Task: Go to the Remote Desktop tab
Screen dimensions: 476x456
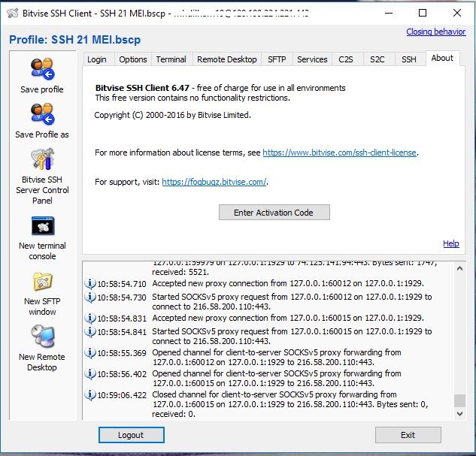Action: [x=227, y=59]
